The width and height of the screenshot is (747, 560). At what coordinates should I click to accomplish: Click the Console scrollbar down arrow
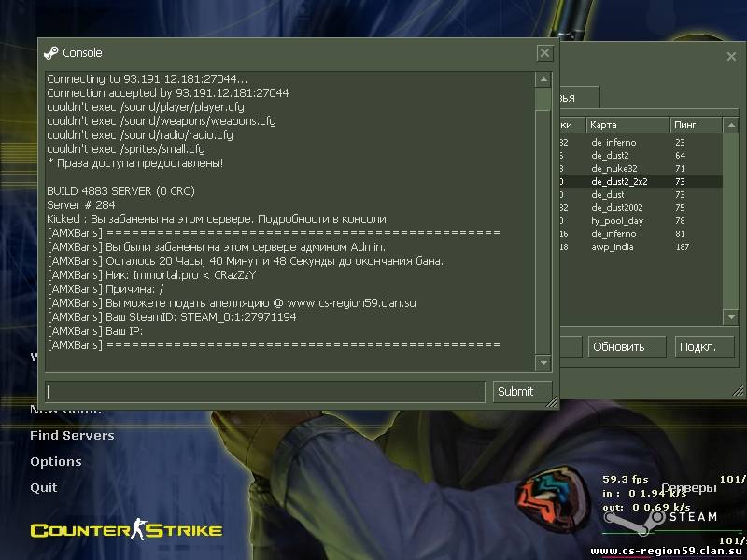pos(543,363)
